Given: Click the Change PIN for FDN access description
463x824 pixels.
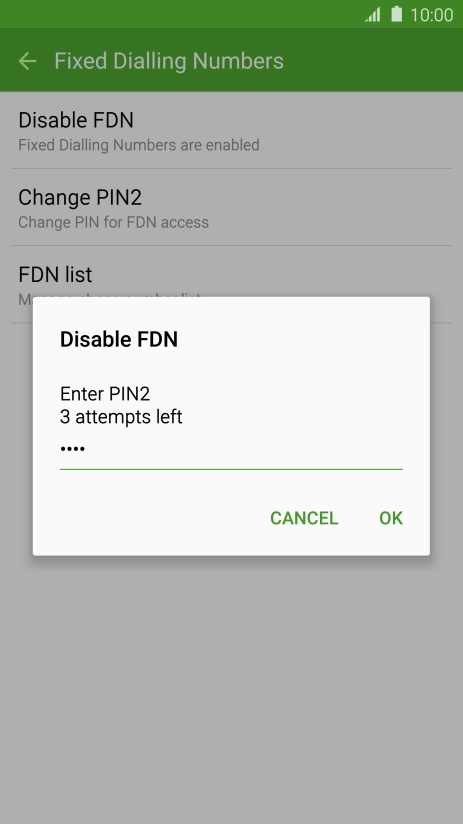Looking at the screenshot, I should 114,222.
